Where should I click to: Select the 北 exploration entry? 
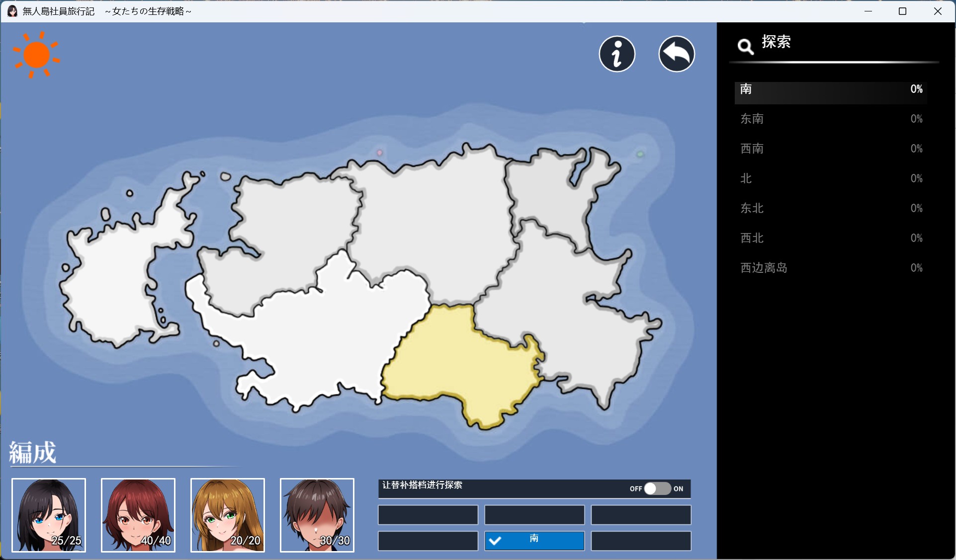(830, 178)
